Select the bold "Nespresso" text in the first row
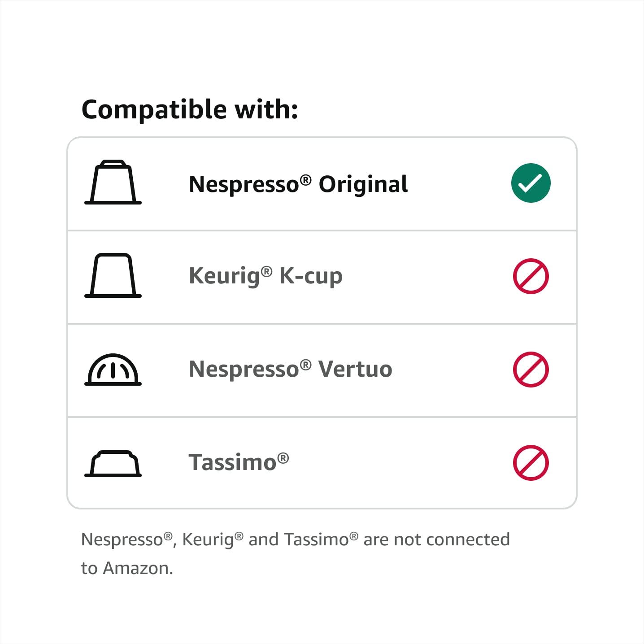Screen dimensions: 644x644 (x=244, y=184)
